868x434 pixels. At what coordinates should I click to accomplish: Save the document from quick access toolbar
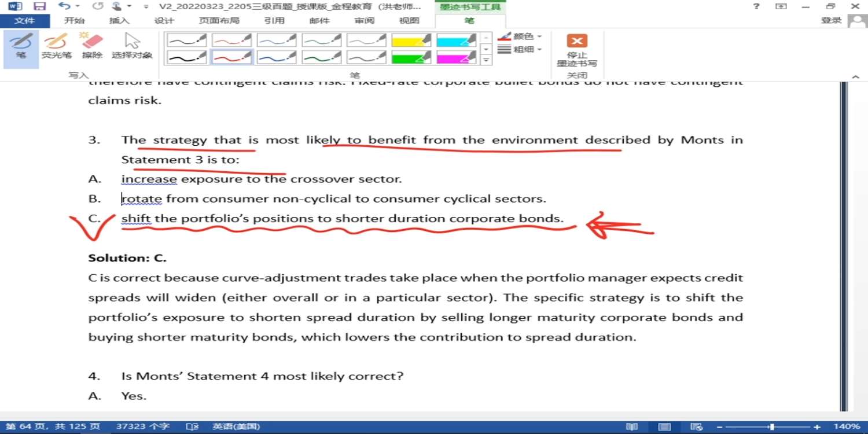pyautogui.click(x=39, y=6)
